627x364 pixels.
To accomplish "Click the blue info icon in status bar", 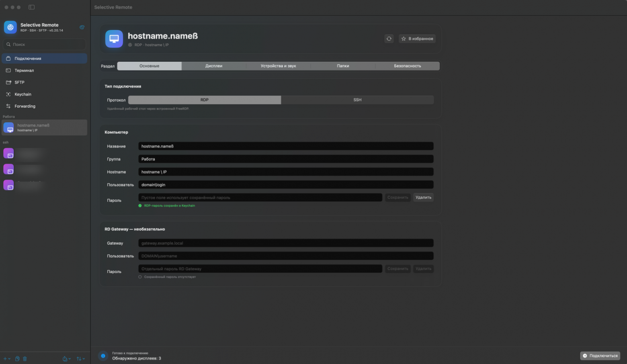I will point(103,356).
